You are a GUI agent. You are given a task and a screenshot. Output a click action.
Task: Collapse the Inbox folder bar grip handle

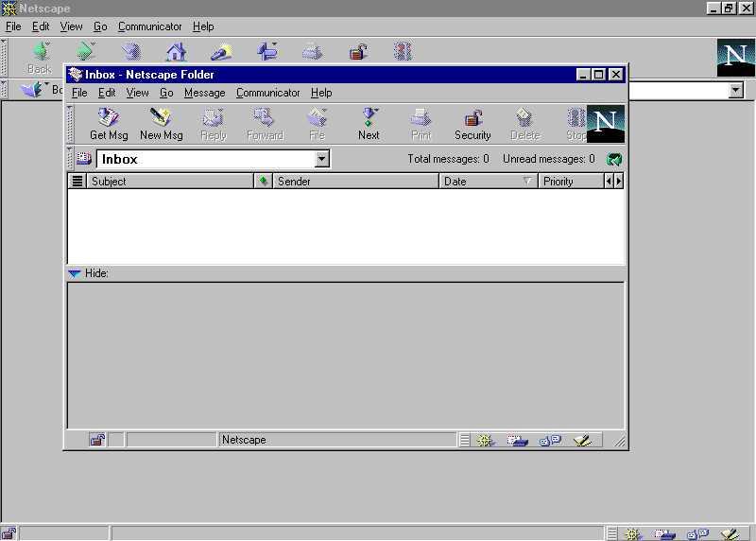click(x=70, y=159)
